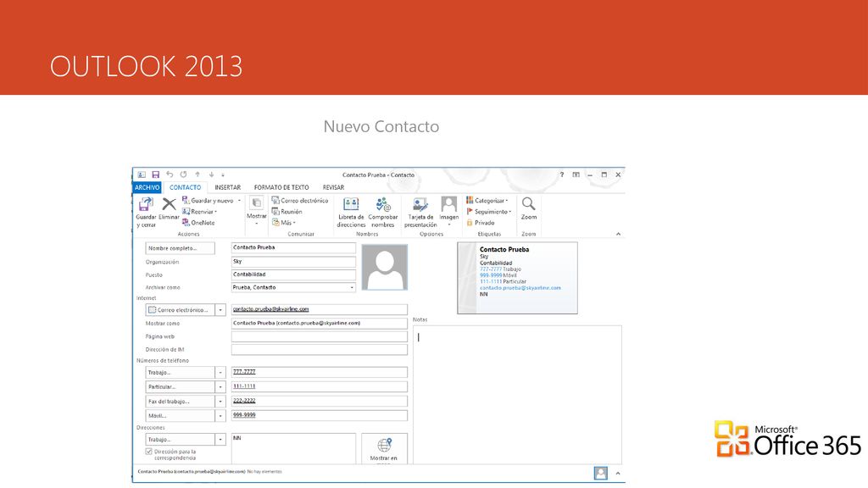Click the Help question mark icon
The width and height of the screenshot is (868, 488).
(561, 175)
